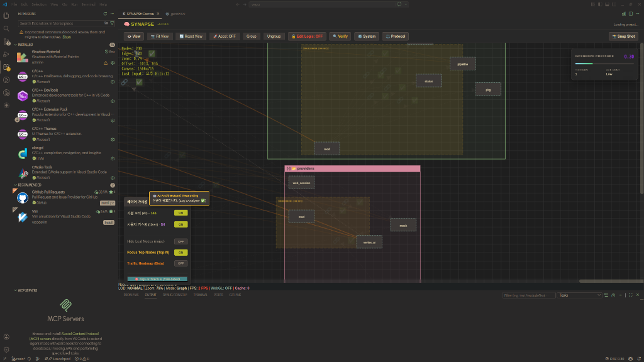Click the canvas horizontal scrollbar

point(611,281)
